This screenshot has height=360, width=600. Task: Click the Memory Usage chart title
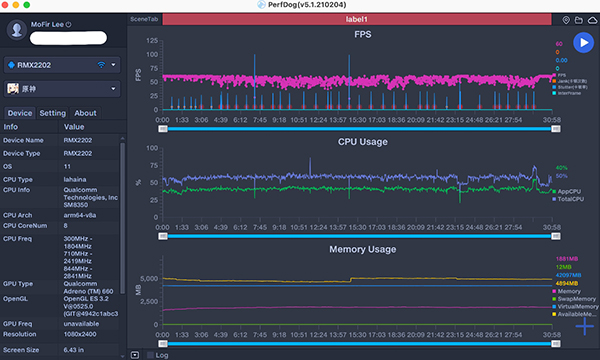[x=363, y=249]
